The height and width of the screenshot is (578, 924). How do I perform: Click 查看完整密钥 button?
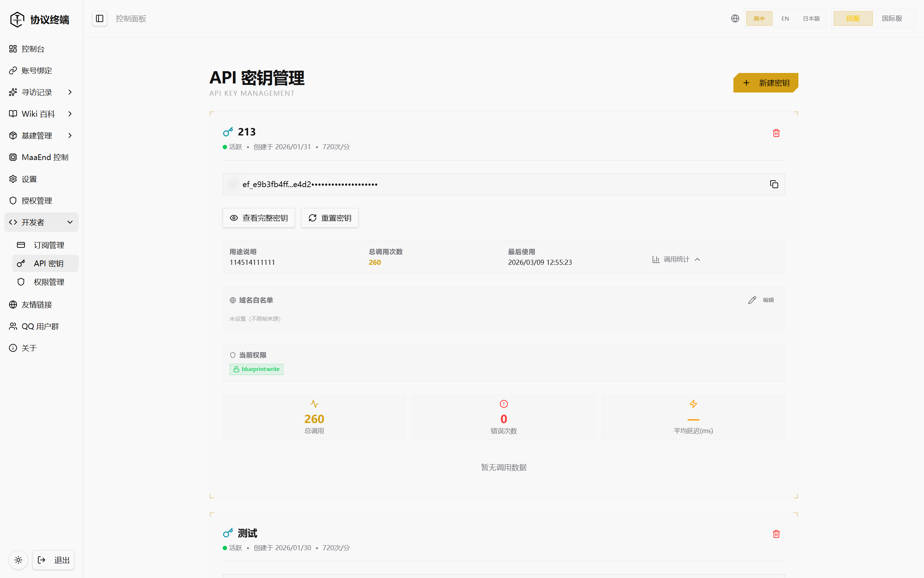pyautogui.click(x=258, y=218)
